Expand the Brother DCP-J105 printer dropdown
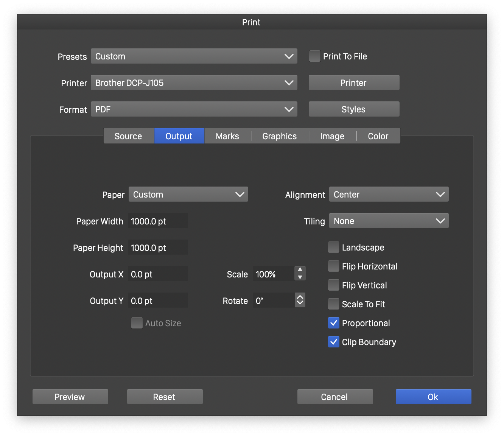The image size is (504, 436). tap(194, 83)
